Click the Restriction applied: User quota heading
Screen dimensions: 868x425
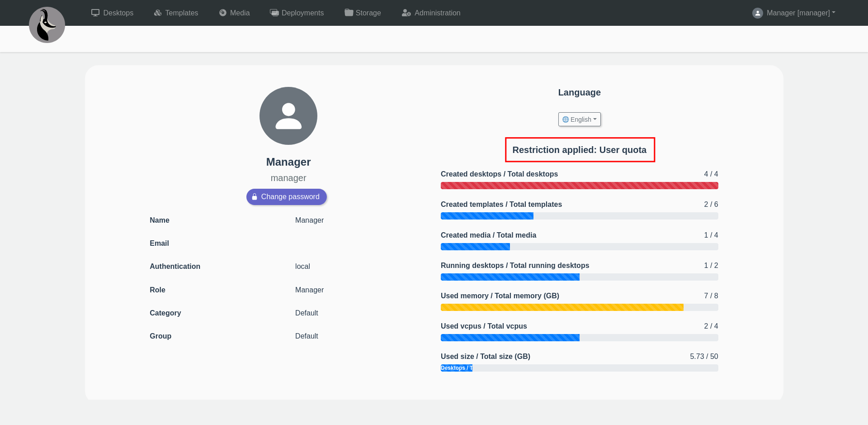tap(579, 150)
